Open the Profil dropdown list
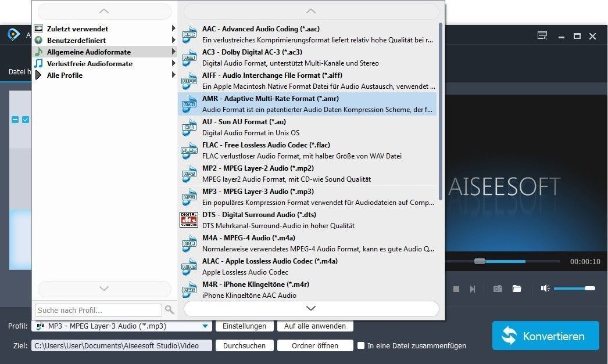608x364 pixels. coord(205,326)
